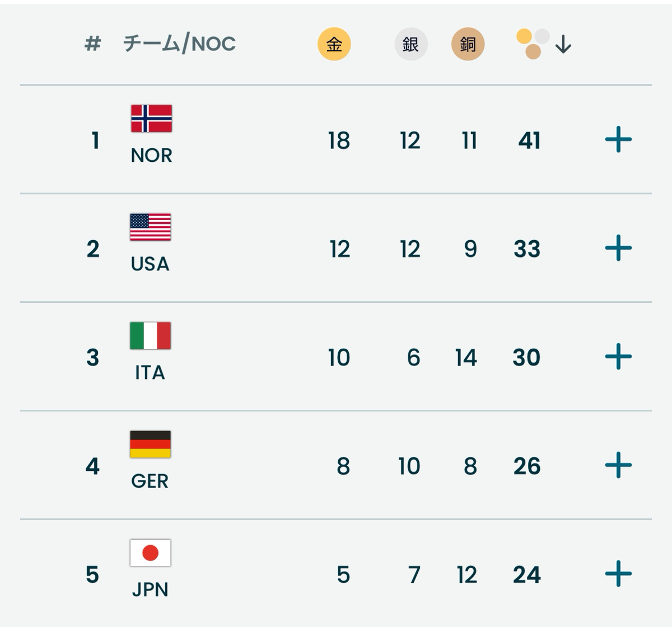
Task: Sort by total medals icon
Action: pyautogui.click(x=533, y=44)
